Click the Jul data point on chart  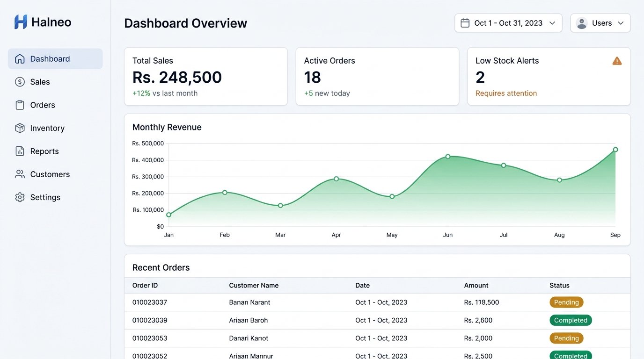point(504,165)
